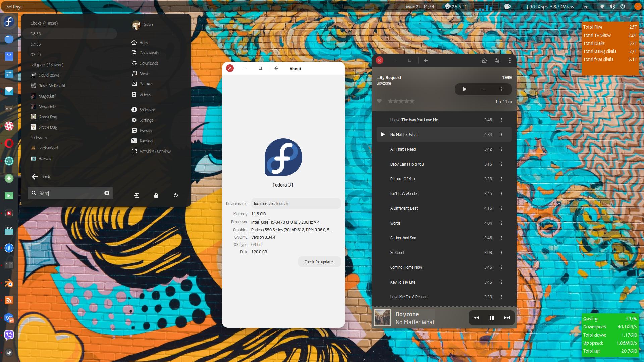Open Lollypop main menu three-dots button

[509, 60]
